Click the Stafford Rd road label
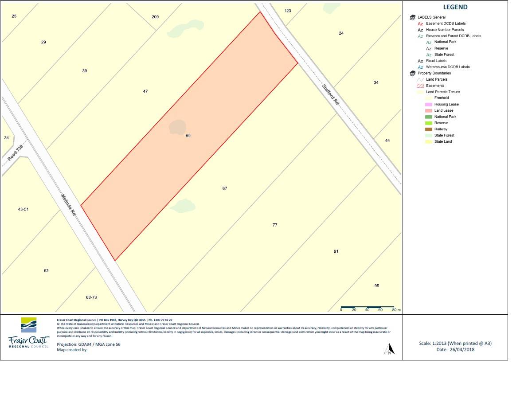 pos(330,94)
